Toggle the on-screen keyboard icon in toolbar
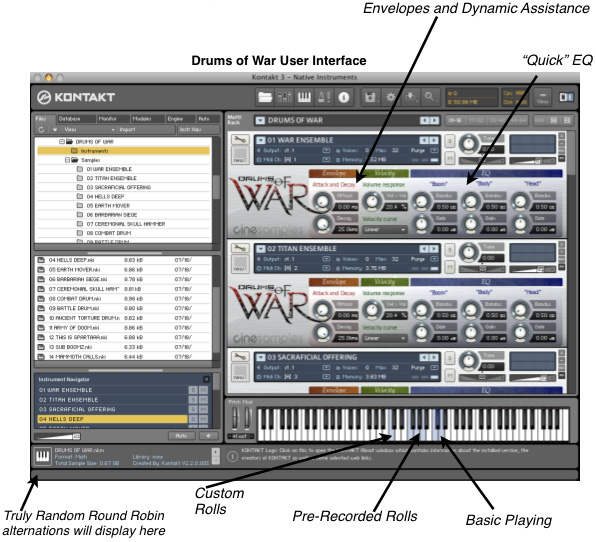This screenshot has width=596, height=542. 304,97
